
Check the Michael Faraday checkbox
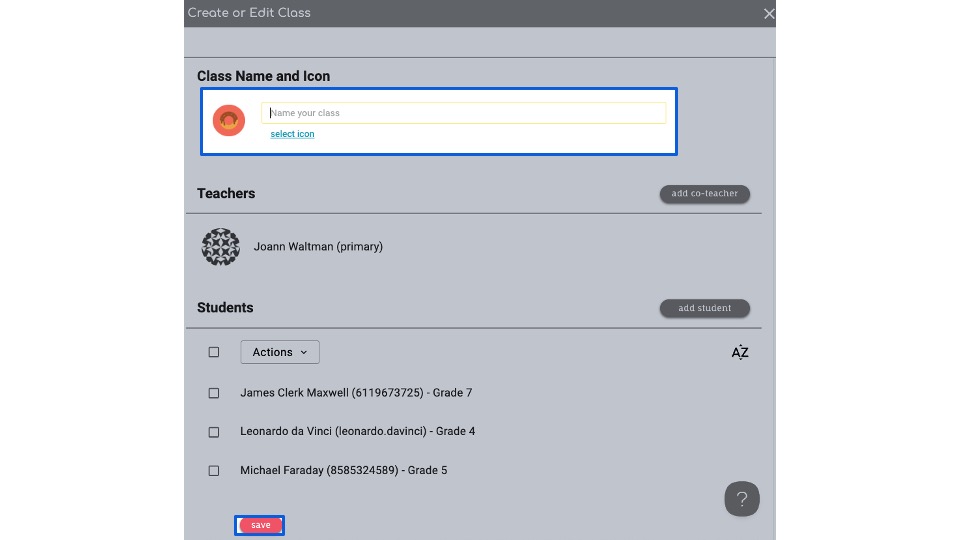(x=214, y=471)
